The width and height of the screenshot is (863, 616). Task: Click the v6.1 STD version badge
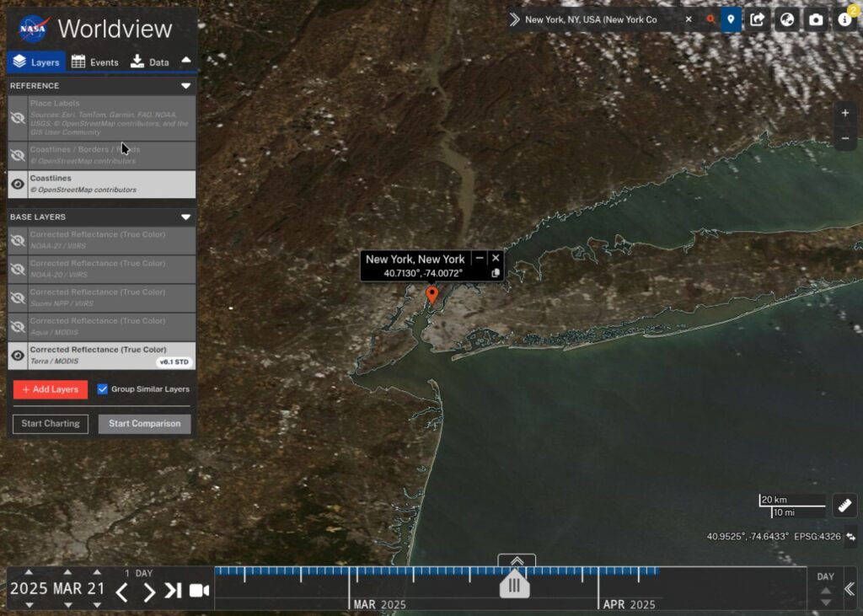[174, 362]
